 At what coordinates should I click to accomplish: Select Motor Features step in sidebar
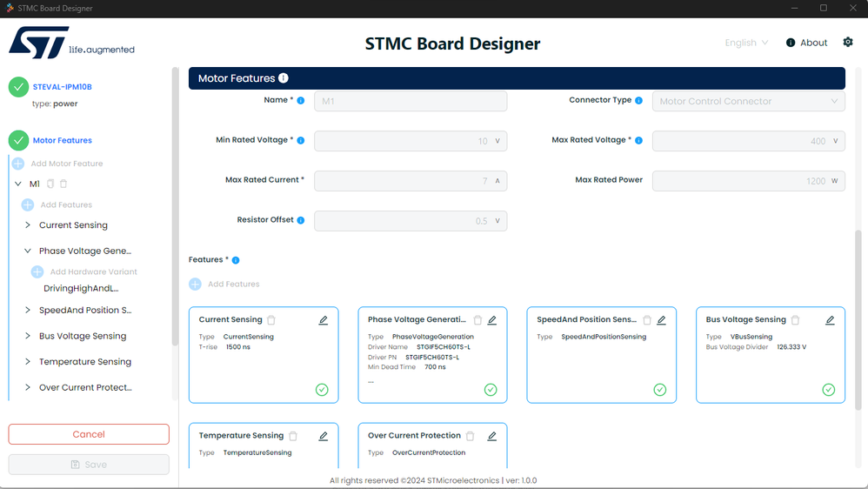62,140
